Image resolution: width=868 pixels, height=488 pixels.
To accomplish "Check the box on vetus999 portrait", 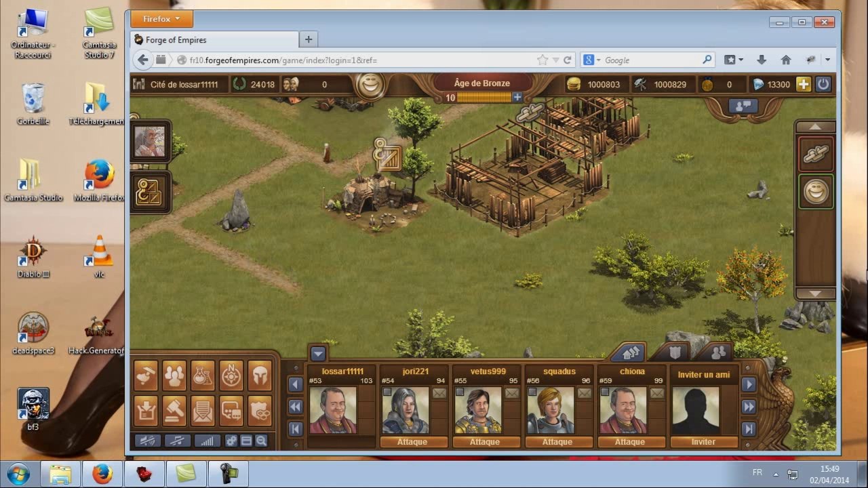I will (459, 392).
